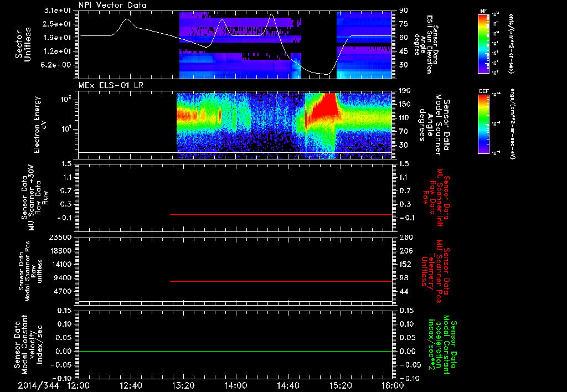Select the "NF" label above the color bar

pyautogui.click(x=483, y=11)
